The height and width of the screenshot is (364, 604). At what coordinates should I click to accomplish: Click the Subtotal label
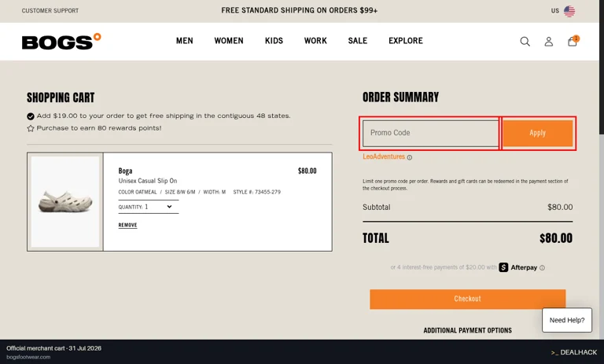377,208
